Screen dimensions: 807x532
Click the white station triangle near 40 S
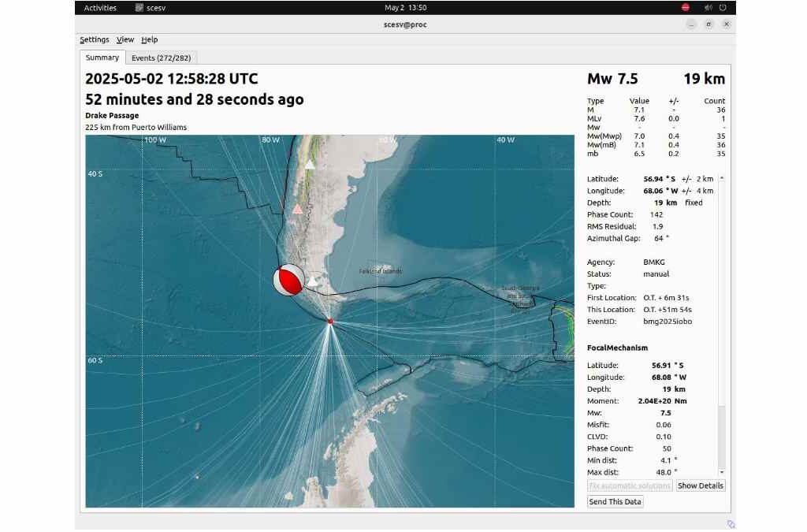click(309, 165)
